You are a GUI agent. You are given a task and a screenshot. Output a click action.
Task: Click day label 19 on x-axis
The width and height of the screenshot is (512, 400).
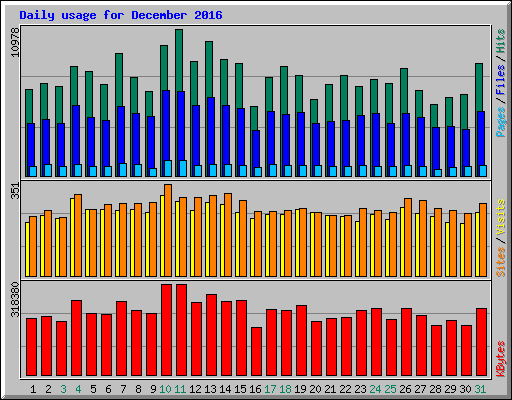click(300, 389)
